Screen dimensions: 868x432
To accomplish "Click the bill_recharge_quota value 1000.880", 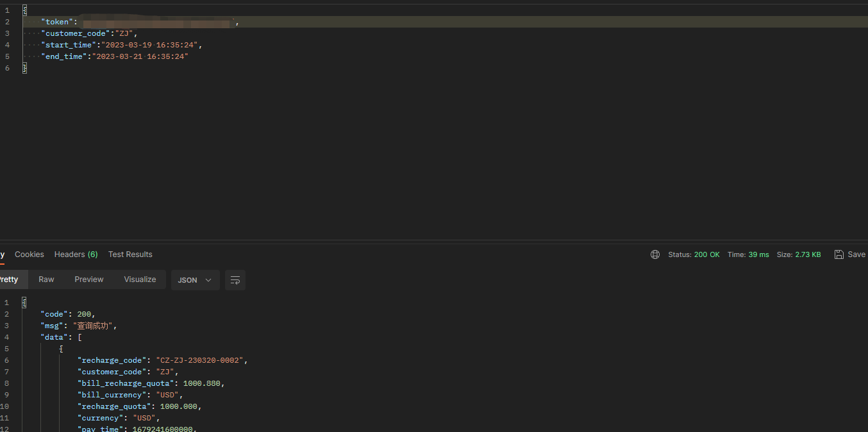I will click(202, 383).
